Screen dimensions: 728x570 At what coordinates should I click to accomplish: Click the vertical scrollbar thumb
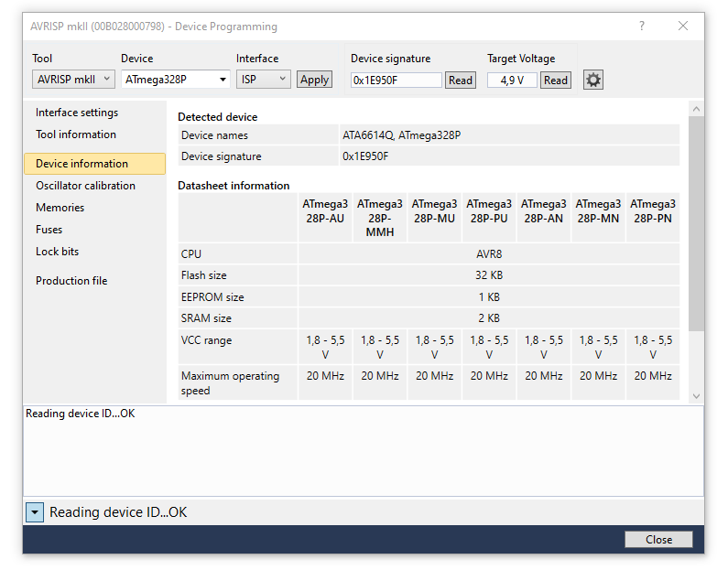pos(696,223)
